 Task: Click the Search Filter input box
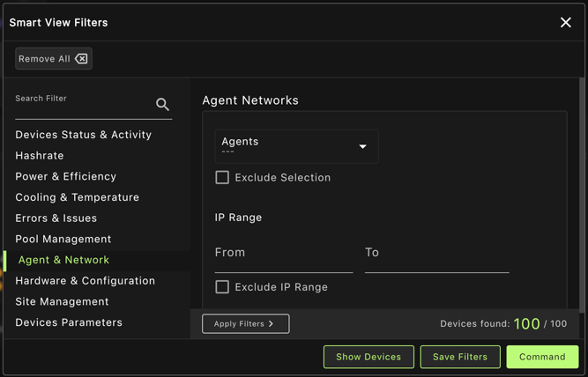[x=83, y=105]
